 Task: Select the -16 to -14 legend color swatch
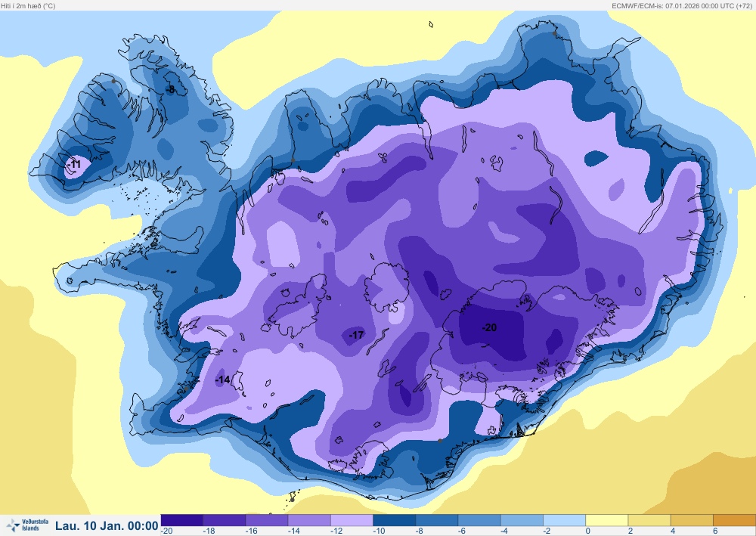pos(267,520)
